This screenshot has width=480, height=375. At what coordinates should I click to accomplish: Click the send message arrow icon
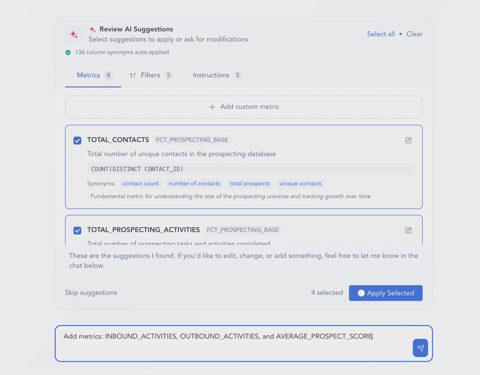coord(420,348)
